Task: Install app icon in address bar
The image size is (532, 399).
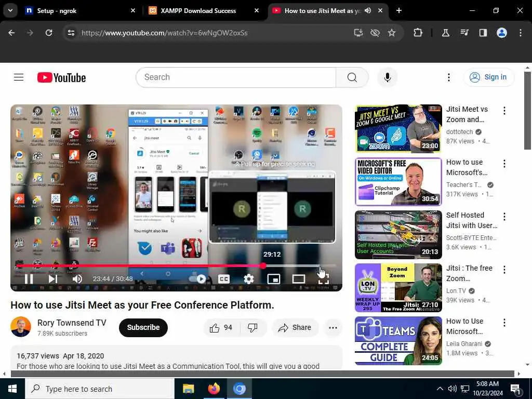Action: pyautogui.click(x=358, y=33)
